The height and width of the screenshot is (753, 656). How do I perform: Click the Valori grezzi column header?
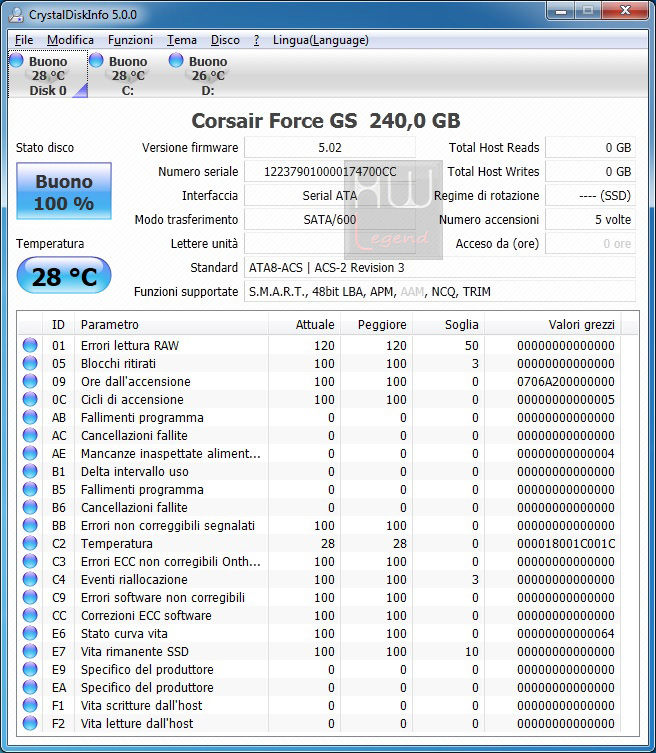click(553, 325)
